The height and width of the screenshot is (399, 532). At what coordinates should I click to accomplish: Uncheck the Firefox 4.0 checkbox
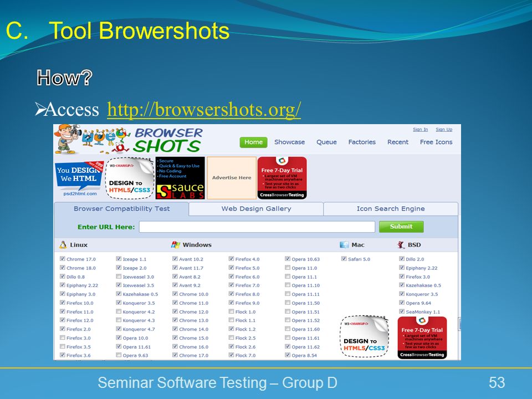coord(232,259)
